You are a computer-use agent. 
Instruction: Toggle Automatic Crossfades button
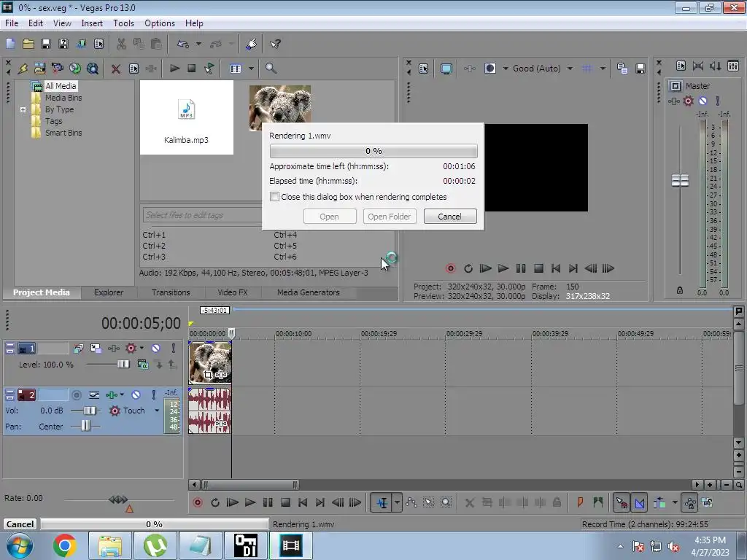(640, 502)
